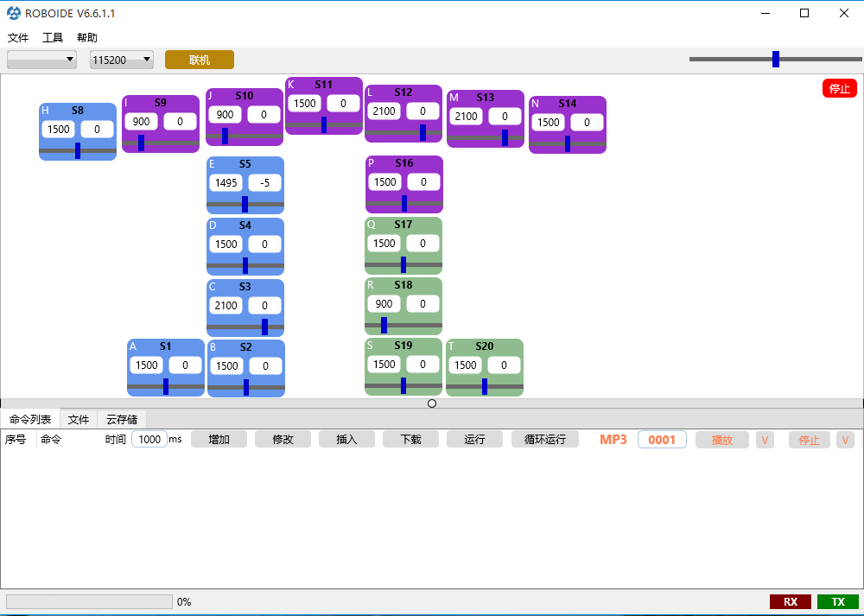Image resolution: width=864 pixels, height=616 pixels.
Task: Expand the empty serial port dropdown
Action: (x=41, y=60)
